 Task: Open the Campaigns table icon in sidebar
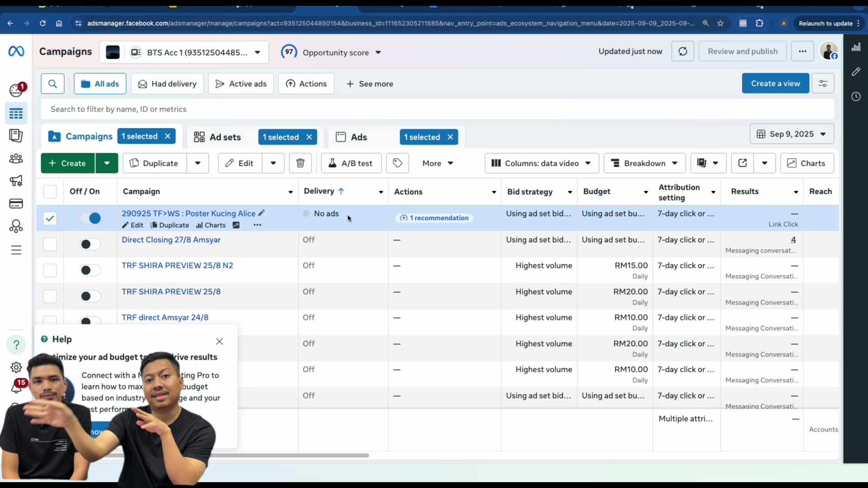click(x=16, y=113)
